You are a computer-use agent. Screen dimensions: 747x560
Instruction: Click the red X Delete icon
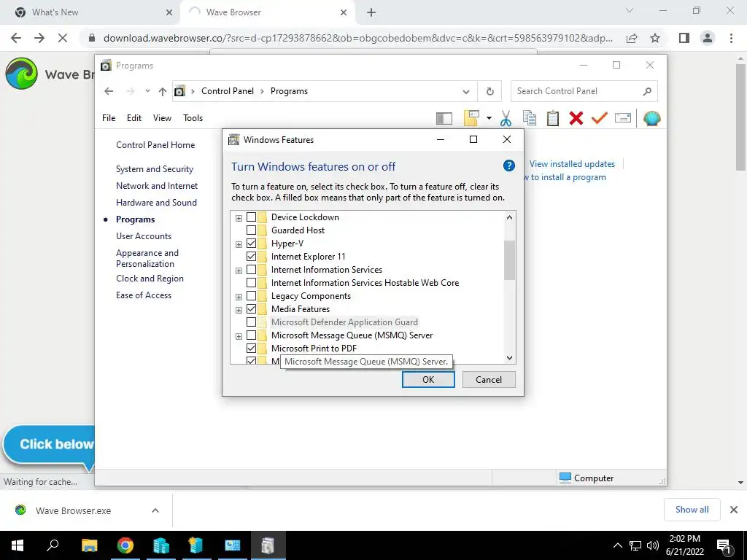tap(576, 118)
